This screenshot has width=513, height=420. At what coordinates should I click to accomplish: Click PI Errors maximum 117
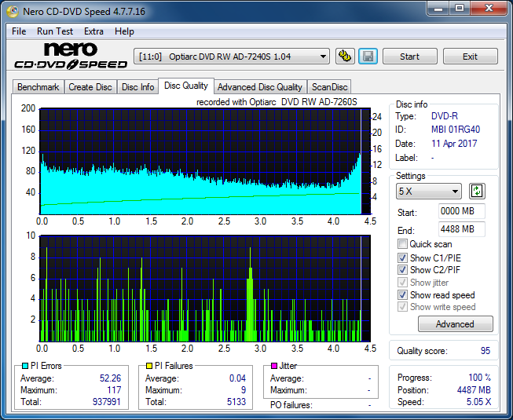point(114,390)
